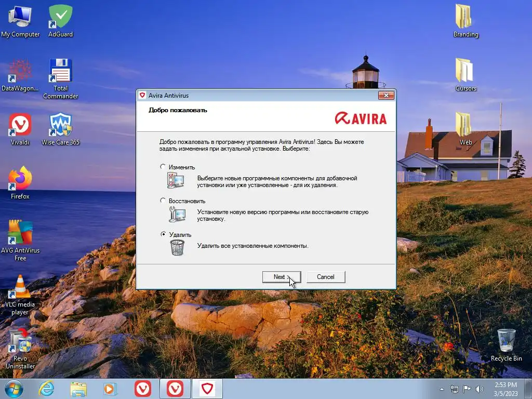
Task: Click the components checklist icon under Изменить
Action: coord(176,180)
